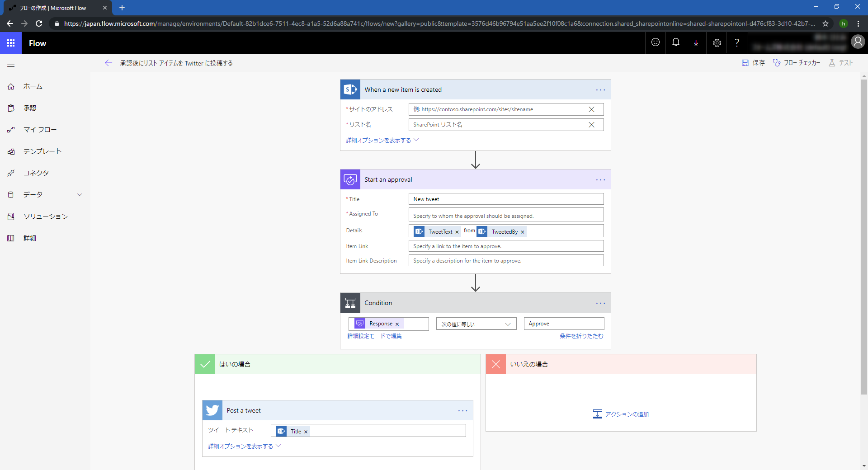This screenshot has height=470, width=868.
Task: Open the Start an approval ellipsis menu
Action: pos(600,180)
